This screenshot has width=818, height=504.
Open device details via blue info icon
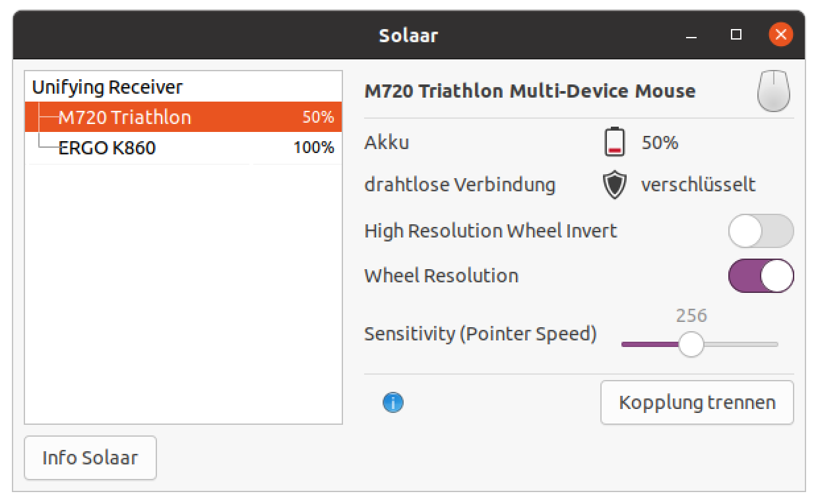coord(393,402)
